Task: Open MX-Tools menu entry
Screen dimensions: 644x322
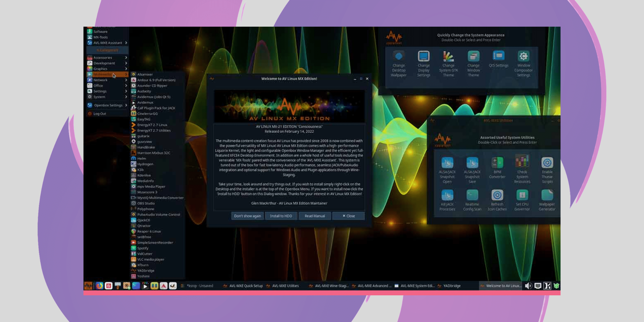Action: coord(107,37)
